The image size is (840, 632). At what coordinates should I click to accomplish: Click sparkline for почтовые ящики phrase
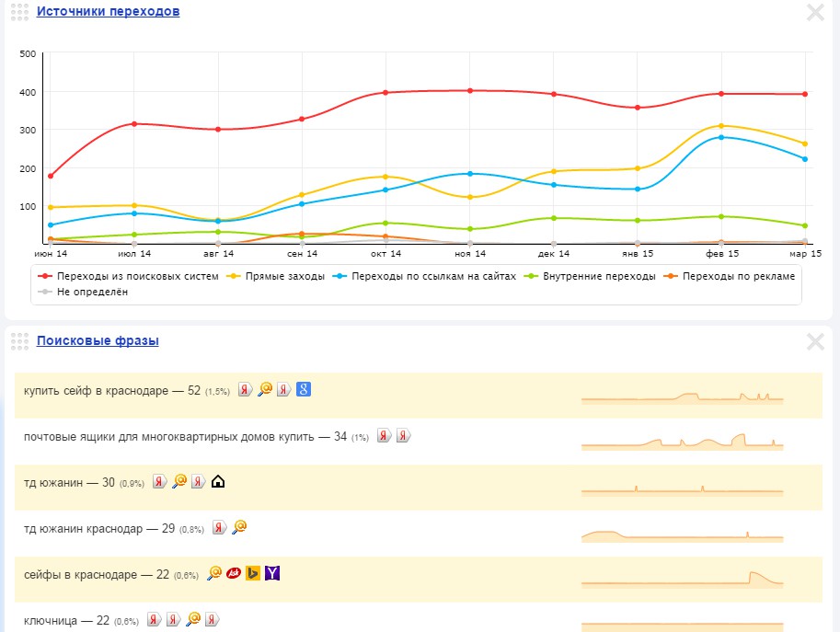[682, 442]
